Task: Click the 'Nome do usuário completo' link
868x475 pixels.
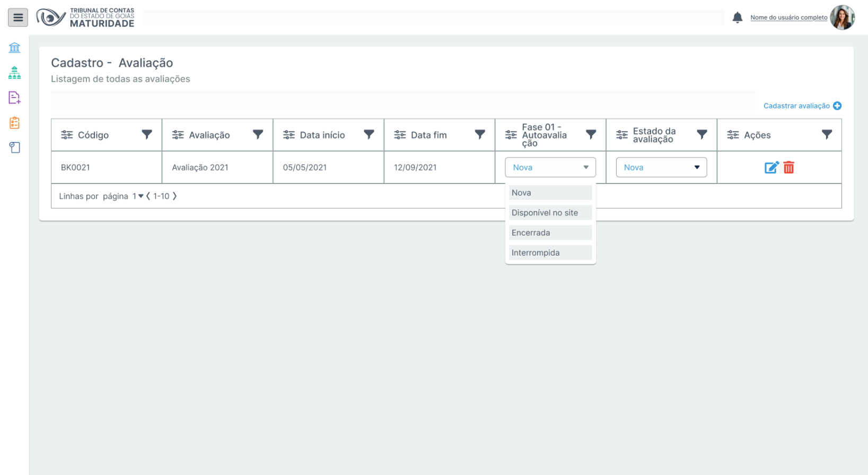Action: (788, 17)
